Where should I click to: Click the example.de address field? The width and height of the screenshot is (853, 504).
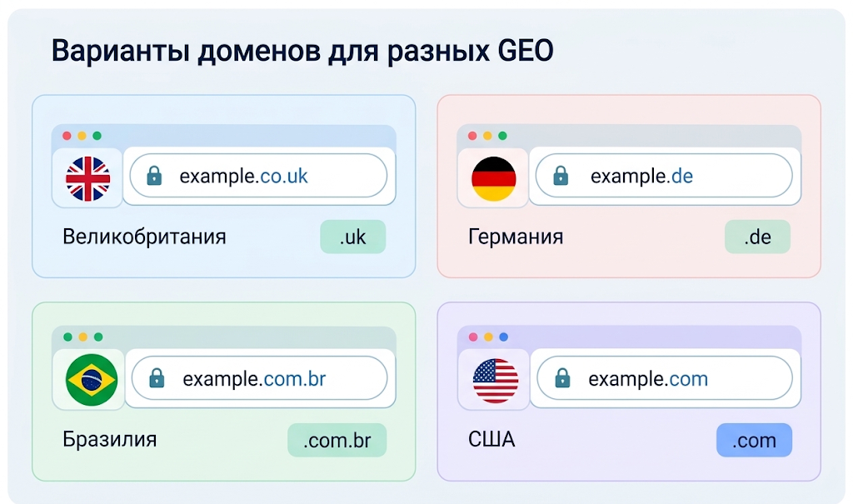point(664,176)
